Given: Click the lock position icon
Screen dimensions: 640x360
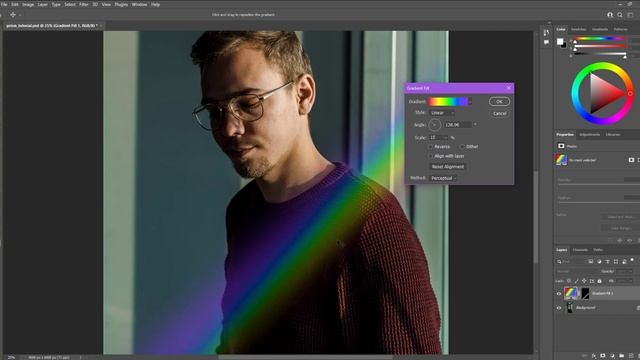Looking at the screenshot, I should 584,281.
